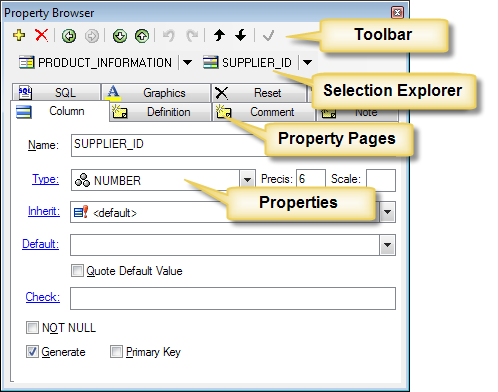Open the dropdown next to SUPPLIER_ID selector
This screenshot has height=392, width=498.
point(307,62)
